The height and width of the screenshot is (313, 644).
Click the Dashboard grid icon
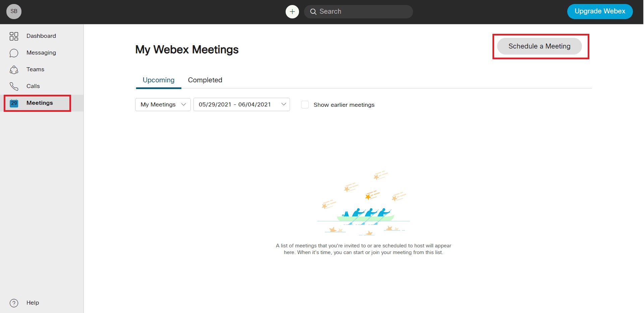point(14,36)
